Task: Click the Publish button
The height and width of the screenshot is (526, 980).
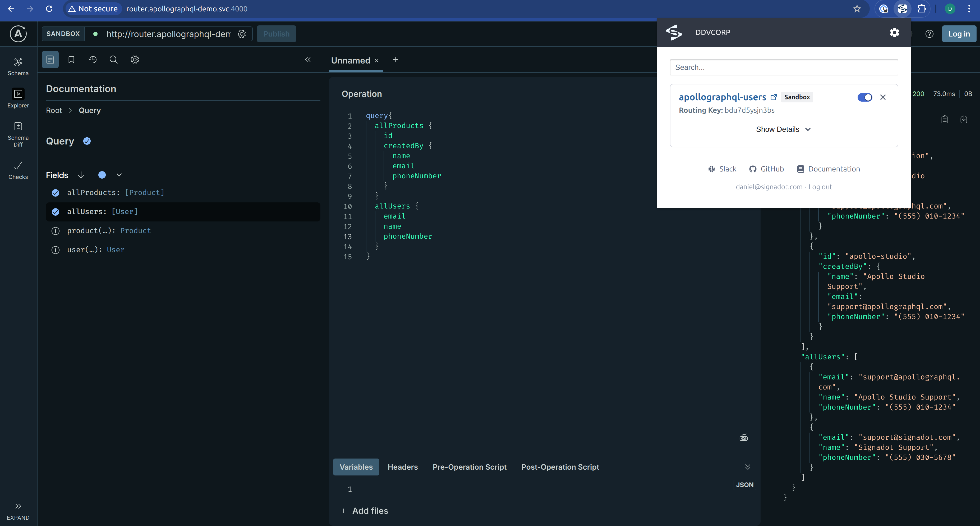Action: coord(276,34)
